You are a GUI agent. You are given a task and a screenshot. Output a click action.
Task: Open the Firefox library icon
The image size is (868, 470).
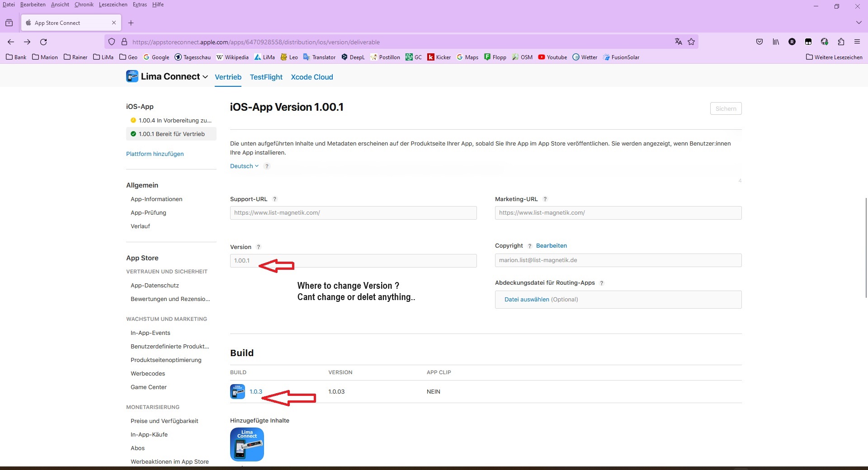tap(776, 42)
